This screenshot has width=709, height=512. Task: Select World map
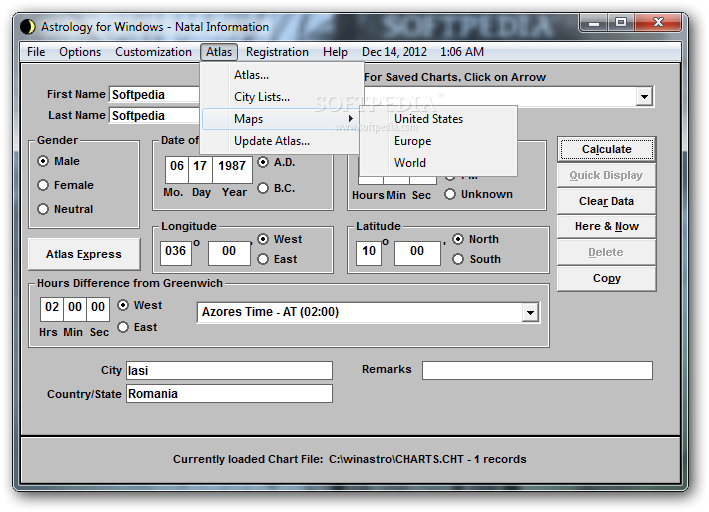point(439,163)
